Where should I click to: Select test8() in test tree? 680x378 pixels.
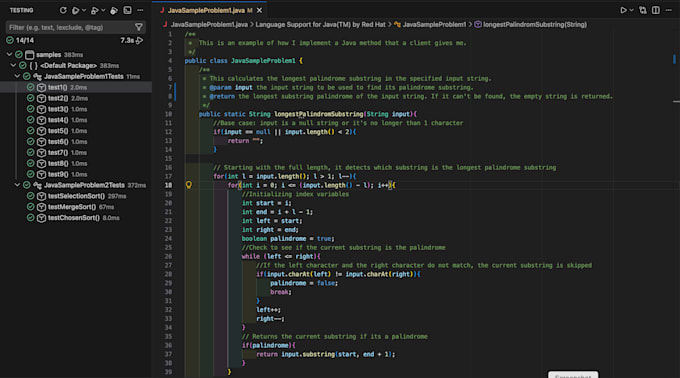pyautogui.click(x=76, y=163)
